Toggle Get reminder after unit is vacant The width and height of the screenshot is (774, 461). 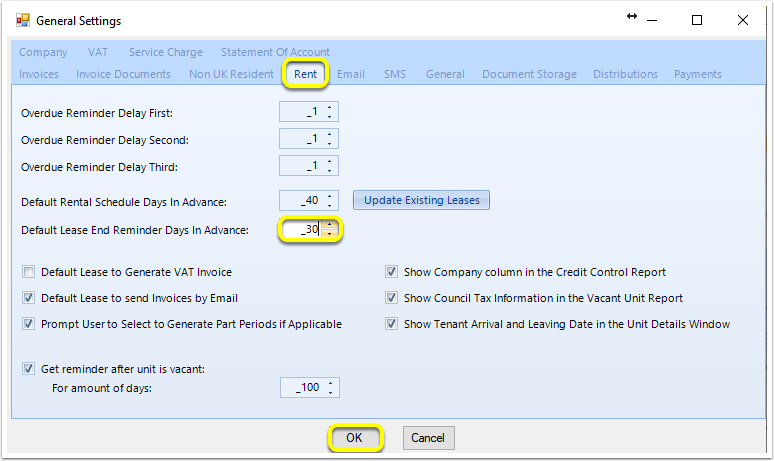[29, 369]
